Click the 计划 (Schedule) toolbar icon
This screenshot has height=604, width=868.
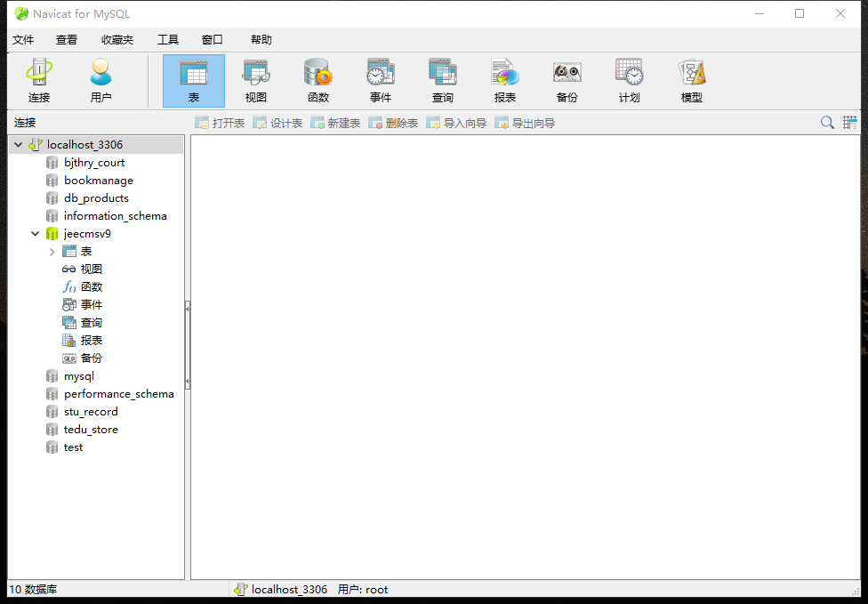click(x=629, y=81)
